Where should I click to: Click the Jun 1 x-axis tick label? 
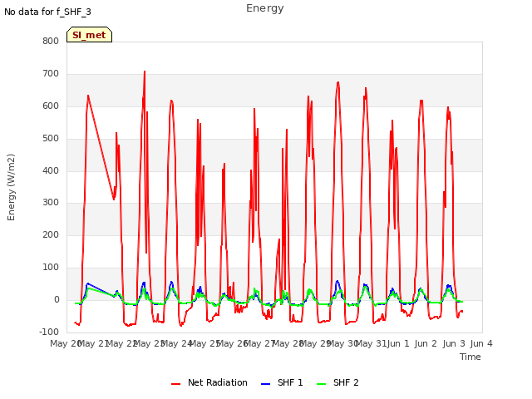click(x=398, y=343)
